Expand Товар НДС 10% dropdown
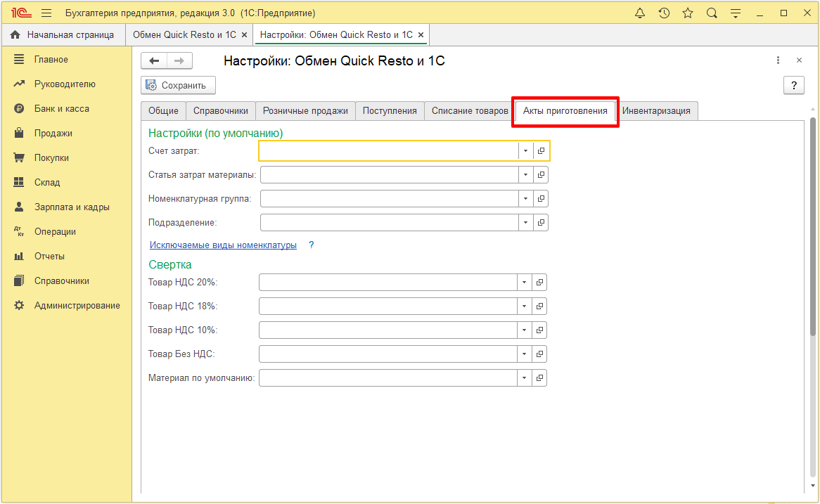This screenshot has width=820, height=504. 525,330
